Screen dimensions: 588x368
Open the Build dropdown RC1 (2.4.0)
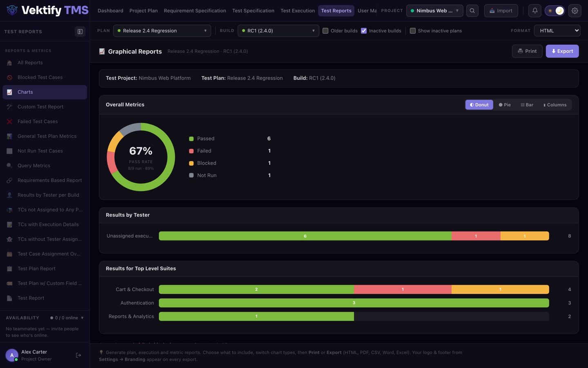278,31
